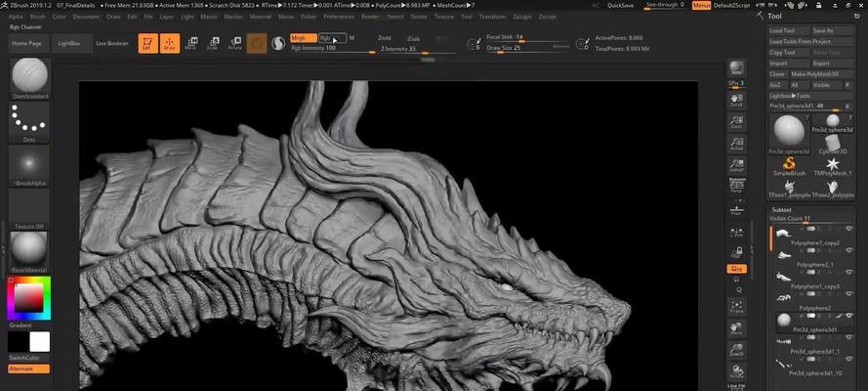Toggle Zadd sculpt mode
This screenshot has height=391, width=868.
(384, 38)
